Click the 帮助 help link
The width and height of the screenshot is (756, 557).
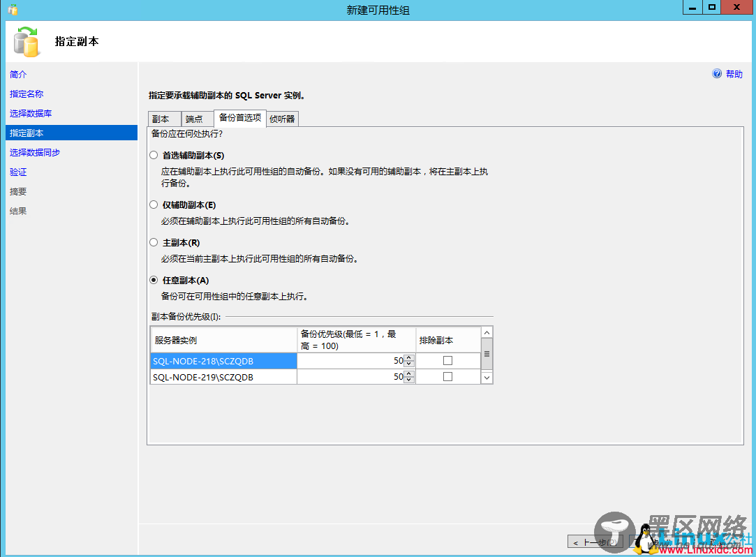[x=734, y=74]
